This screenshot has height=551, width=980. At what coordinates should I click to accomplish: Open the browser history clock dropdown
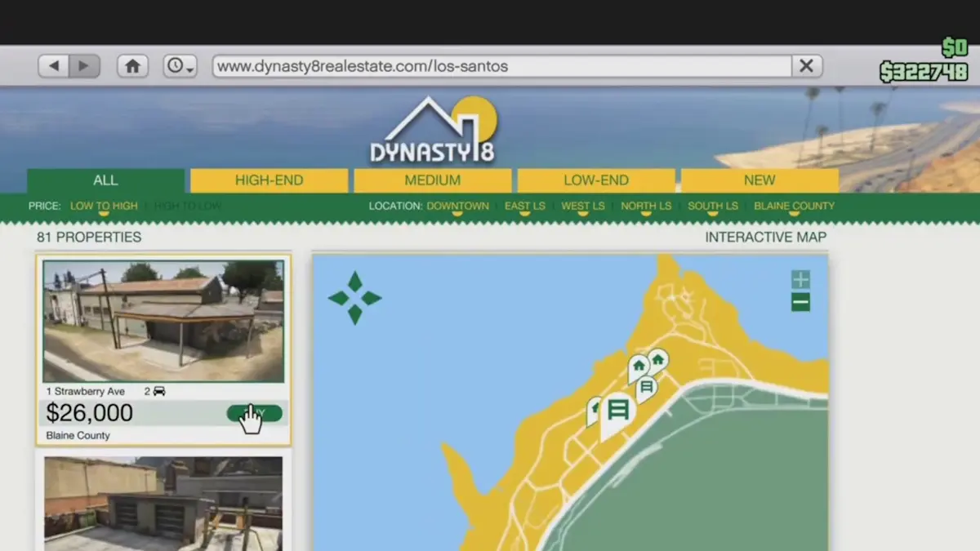click(x=180, y=66)
